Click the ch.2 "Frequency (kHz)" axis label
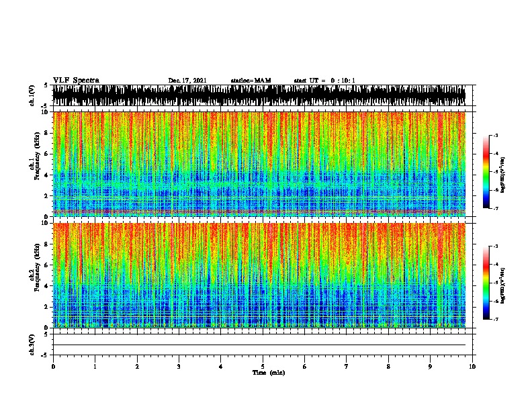This screenshot has height=411, width=532. click(x=37, y=267)
